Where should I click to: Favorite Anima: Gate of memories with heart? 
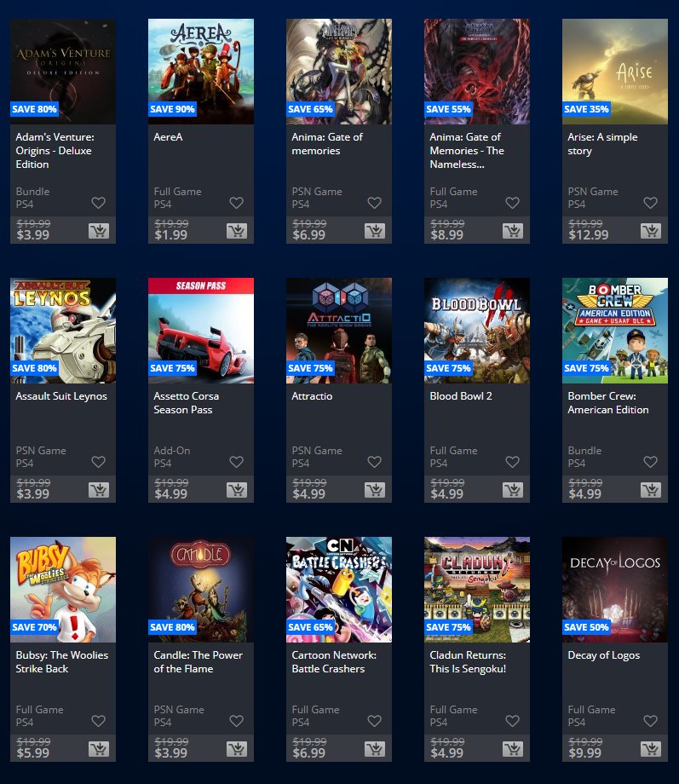pos(375,203)
